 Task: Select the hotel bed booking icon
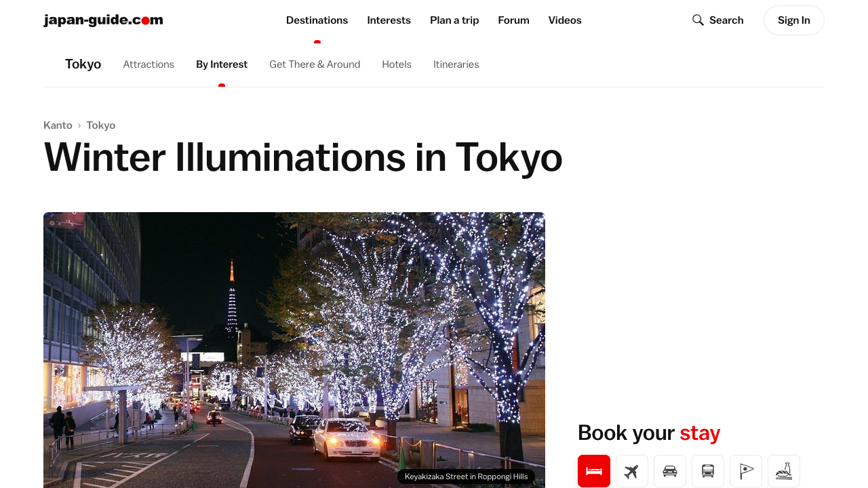click(594, 471)
